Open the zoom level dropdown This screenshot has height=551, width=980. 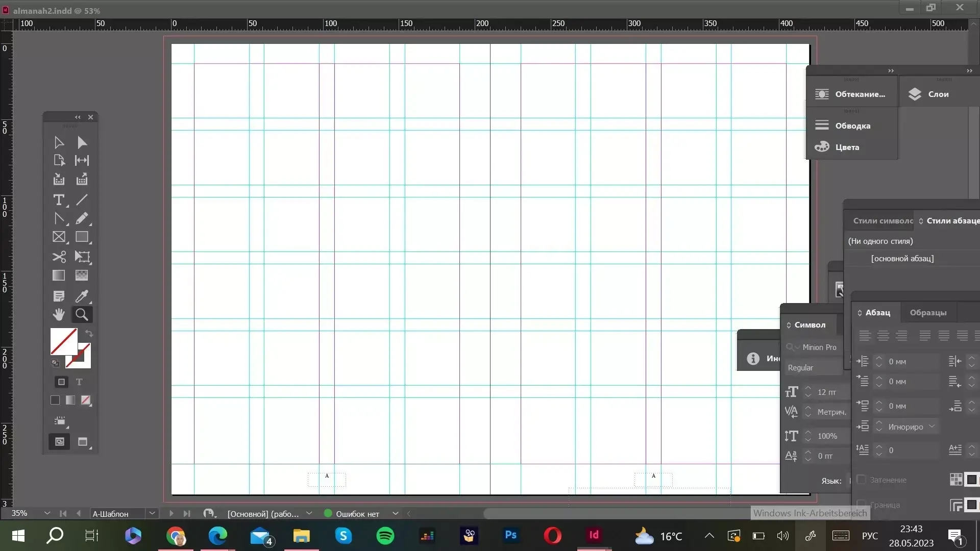point(47,513)
